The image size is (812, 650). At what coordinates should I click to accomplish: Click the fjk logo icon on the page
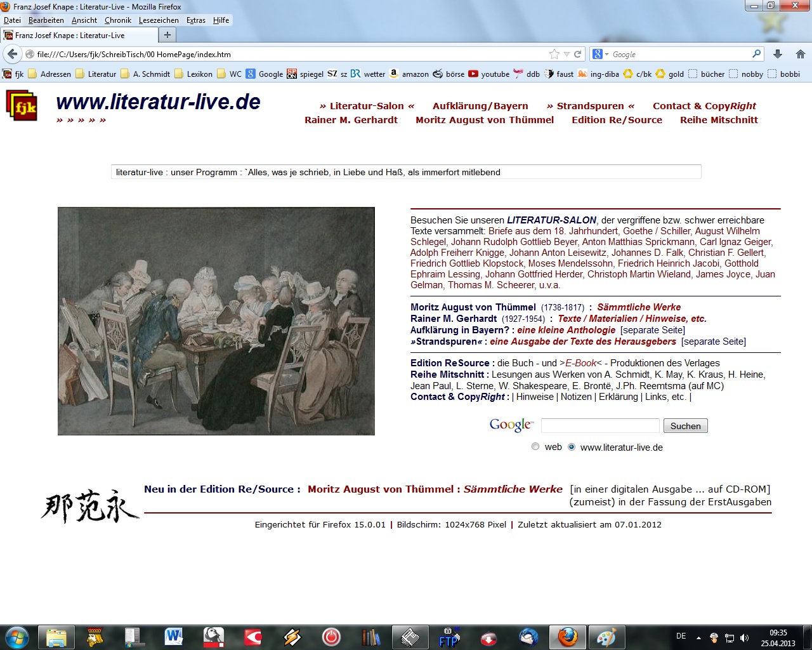tap(22, 105)
